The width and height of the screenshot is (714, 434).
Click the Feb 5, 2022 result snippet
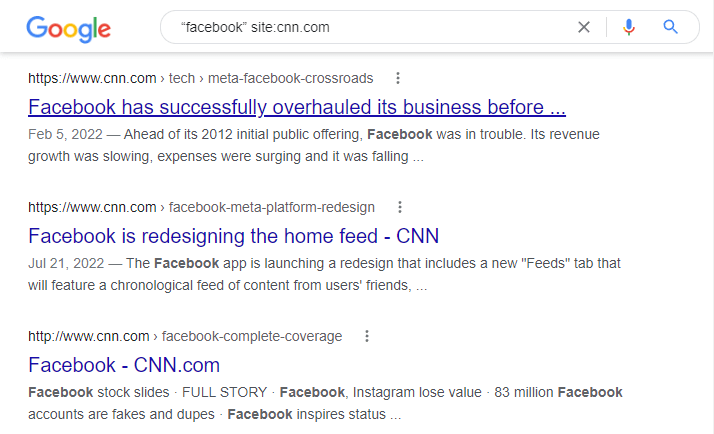click(314, 145)
